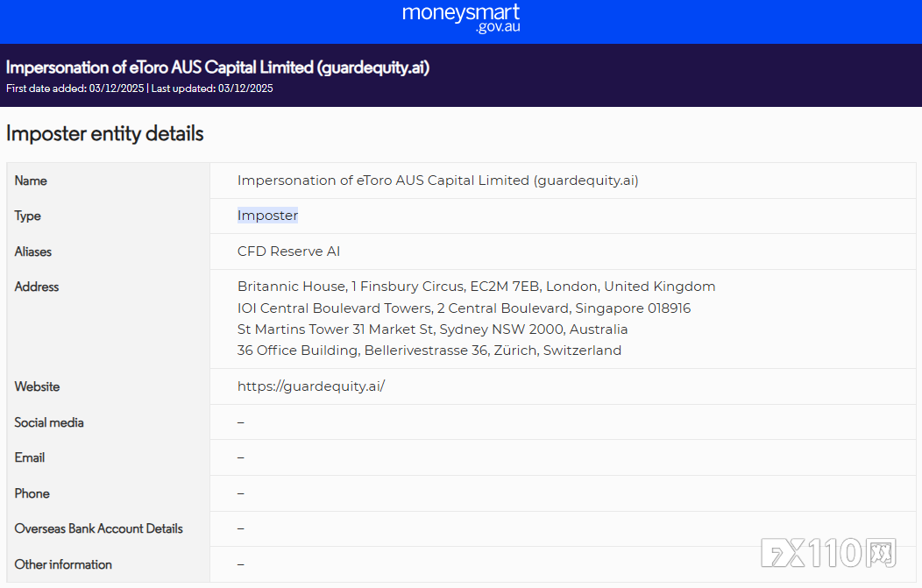
Task: Click the IOI Central Boulevard Singapore address
Action: 464,308
